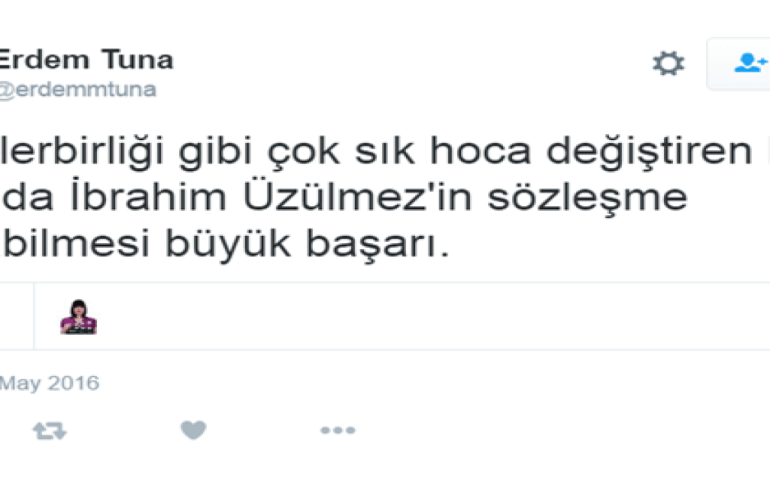Click the word 'bilmesi' on the last line

[x=76, y=242]
